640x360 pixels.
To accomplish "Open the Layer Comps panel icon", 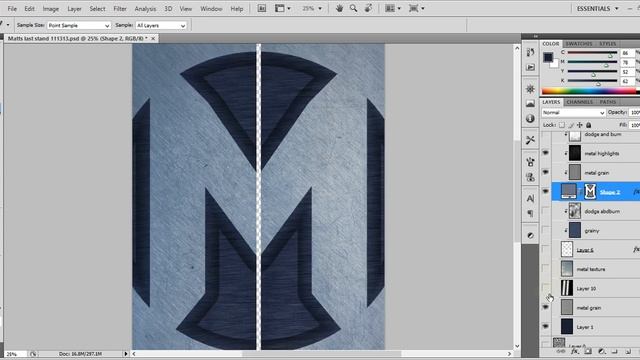I will (530, 235).
